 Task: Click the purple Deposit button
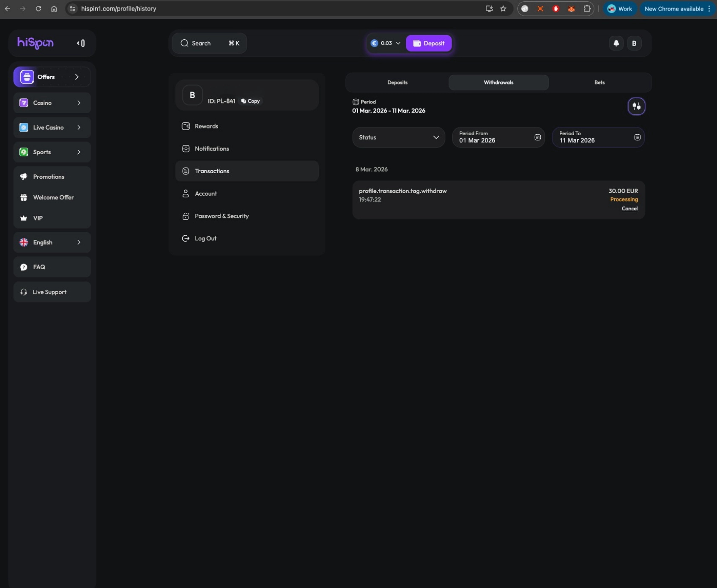[429, 43]
